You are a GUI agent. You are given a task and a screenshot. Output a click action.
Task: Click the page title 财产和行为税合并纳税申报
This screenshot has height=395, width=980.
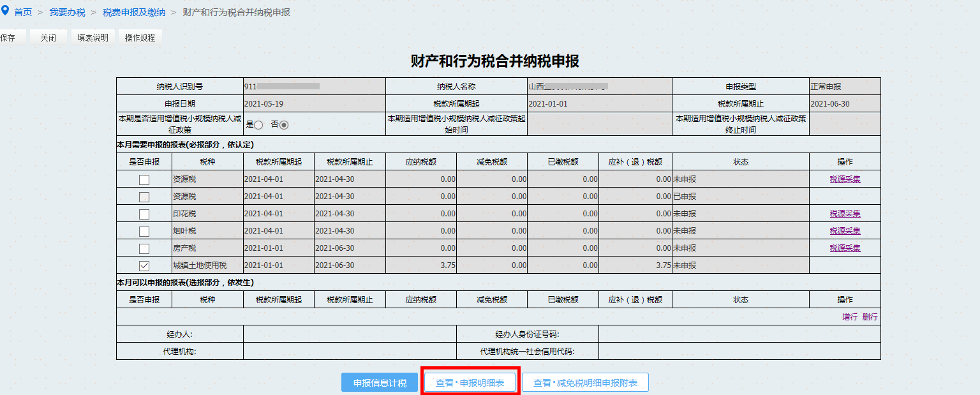coord(495,61)
